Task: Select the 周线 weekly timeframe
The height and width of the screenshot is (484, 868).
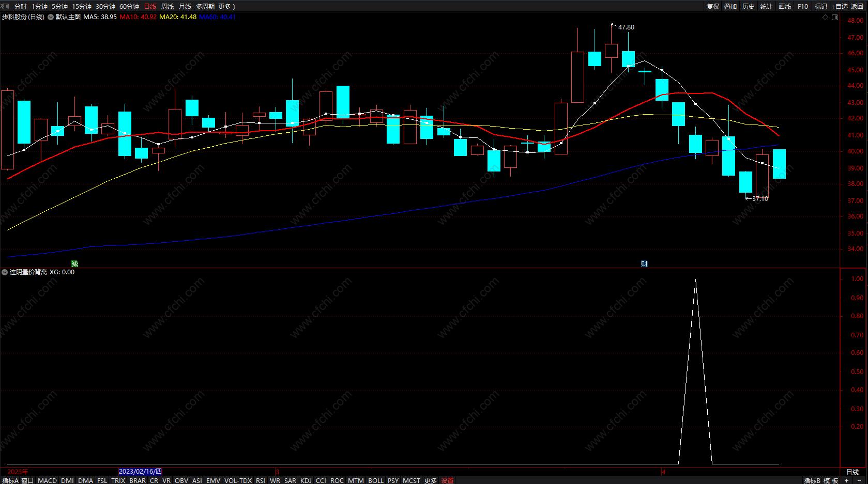Action: pos(167,7)
